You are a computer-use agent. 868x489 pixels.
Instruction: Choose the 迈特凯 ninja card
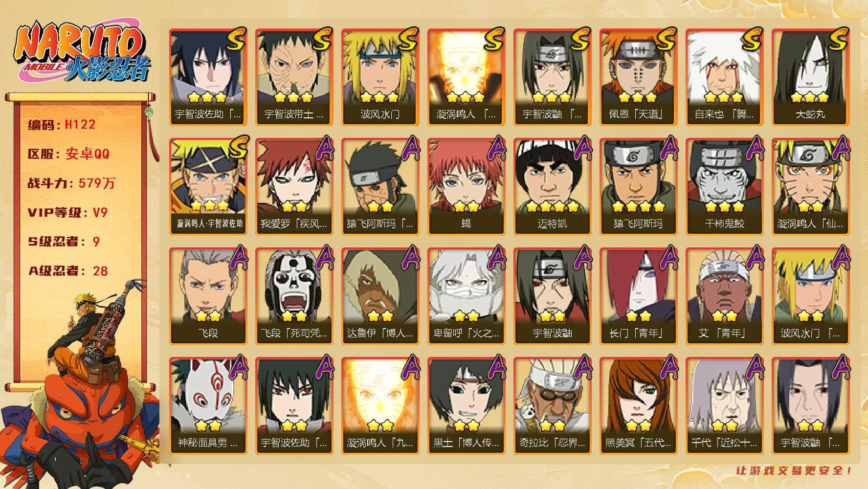tap(552, 187)
